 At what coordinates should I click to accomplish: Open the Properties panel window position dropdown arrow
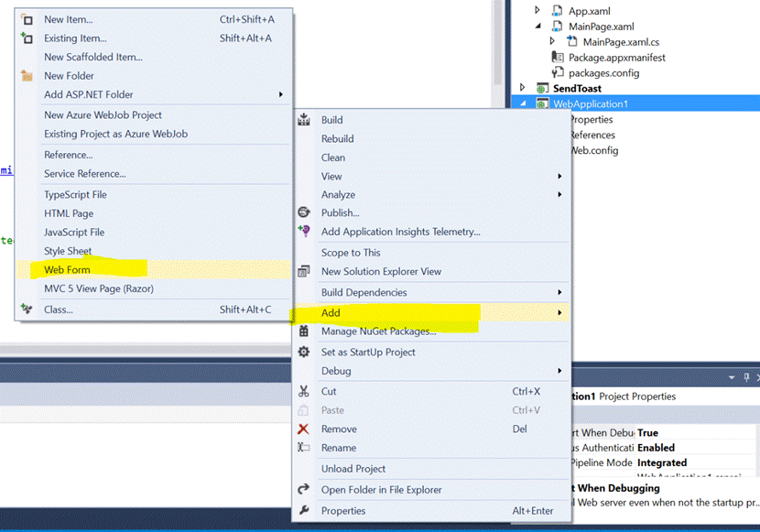[x=732, y=377]
